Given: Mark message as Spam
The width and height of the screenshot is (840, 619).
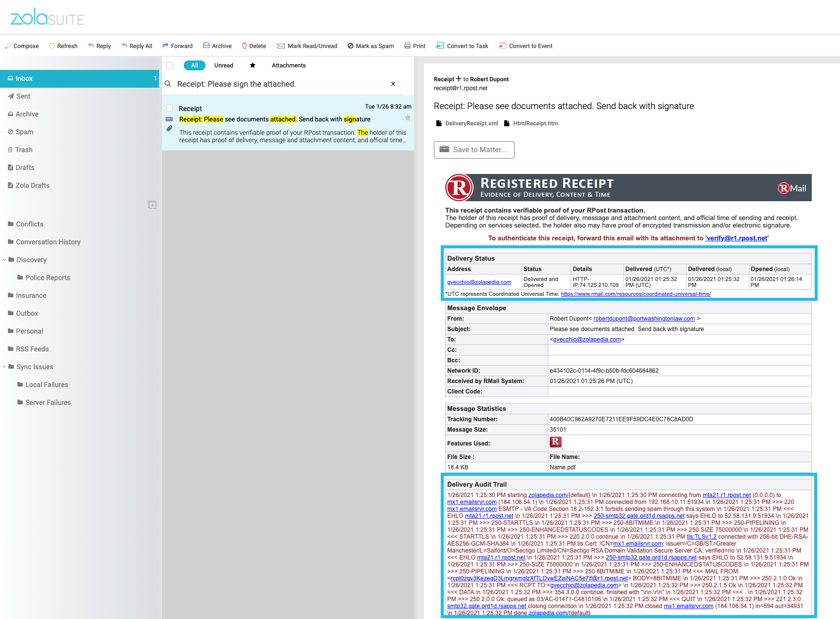Looking at the screenshot, I should click(370, 46).
